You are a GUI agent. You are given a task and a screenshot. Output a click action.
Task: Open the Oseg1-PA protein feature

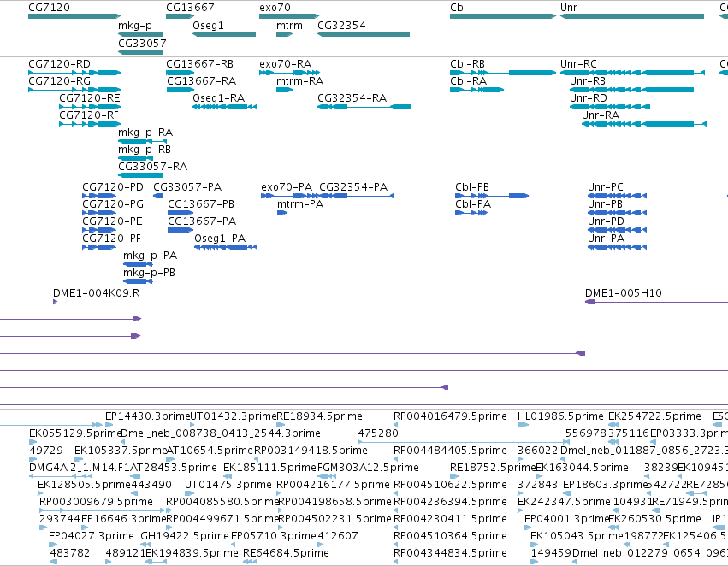(226, 247)
